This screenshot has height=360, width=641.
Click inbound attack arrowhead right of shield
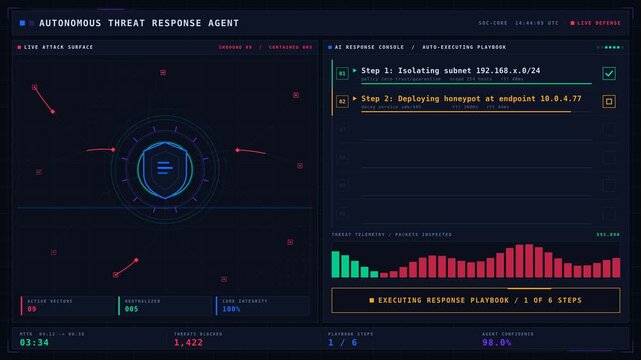coord(238,150)
